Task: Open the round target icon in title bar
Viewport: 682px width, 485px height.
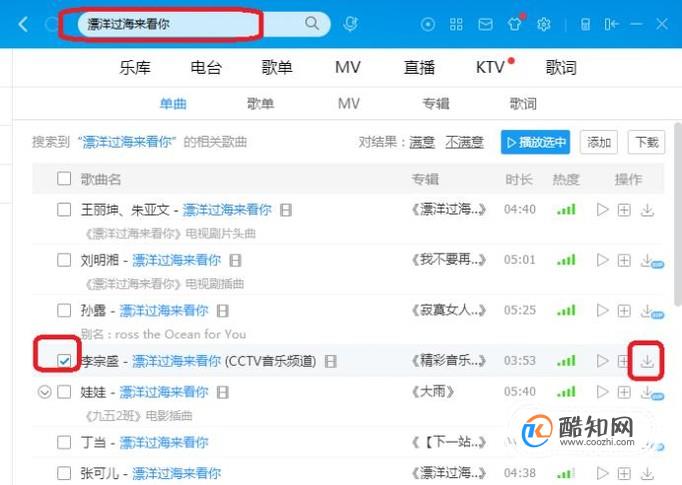Action: [428, 24]
